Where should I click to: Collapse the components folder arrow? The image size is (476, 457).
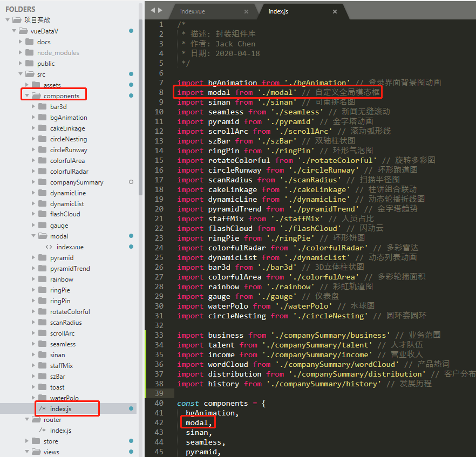tap(27, 96)
